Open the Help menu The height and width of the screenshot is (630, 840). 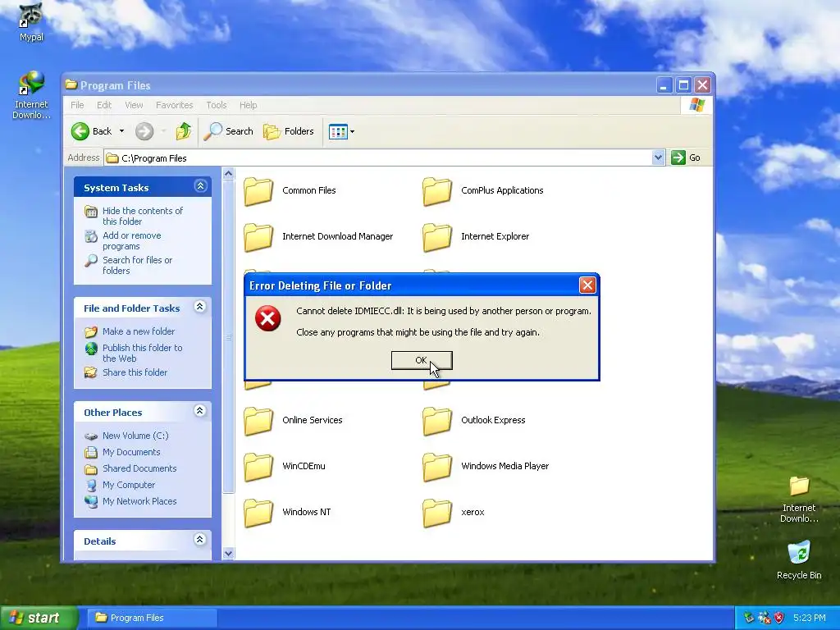click(248, 105)
